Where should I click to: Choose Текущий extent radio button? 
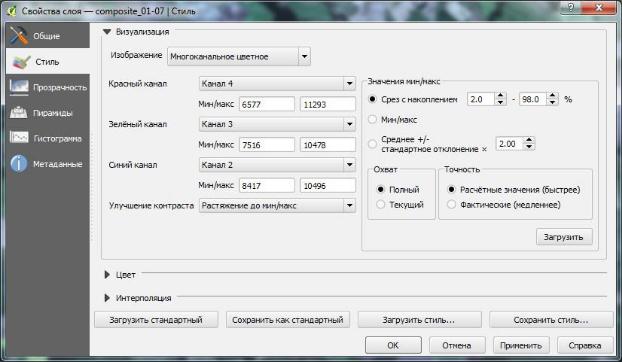(x=380, y=205)
